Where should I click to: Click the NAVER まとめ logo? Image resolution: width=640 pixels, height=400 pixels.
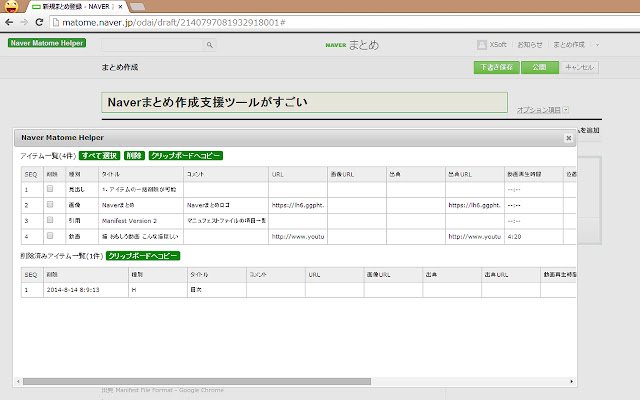[352, 45]
